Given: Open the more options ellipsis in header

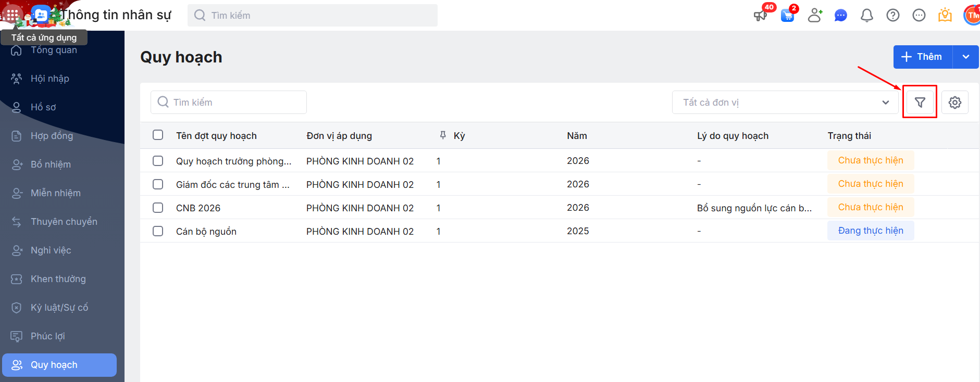Looking at the screenshot, I should pyautogui.click(x=919, y=16).
